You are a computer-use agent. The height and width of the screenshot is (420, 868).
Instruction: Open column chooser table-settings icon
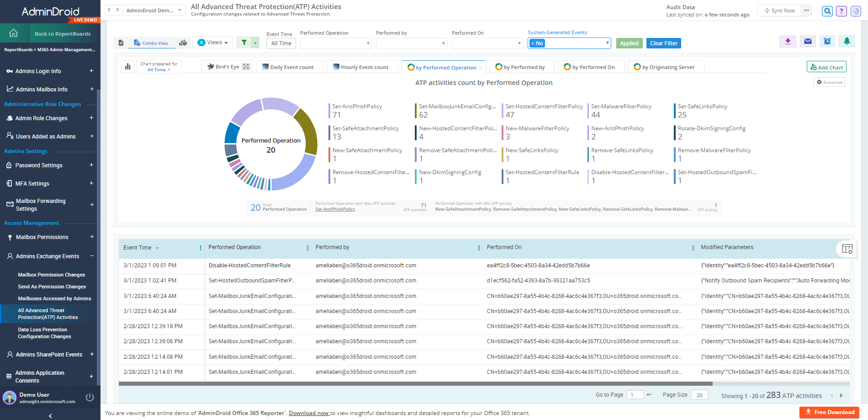coord(847,249)
